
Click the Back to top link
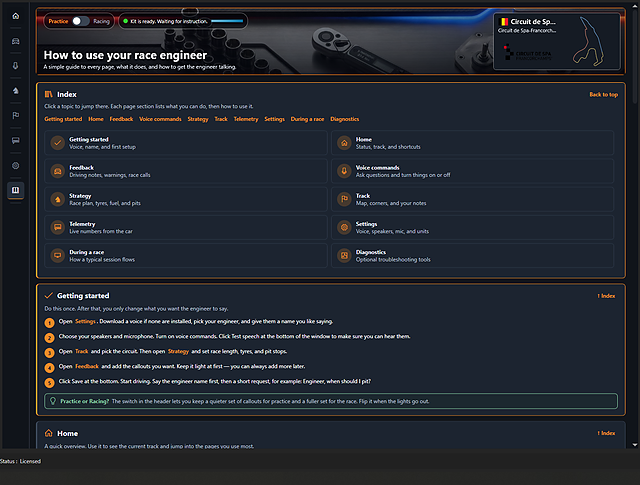point(603,94)
